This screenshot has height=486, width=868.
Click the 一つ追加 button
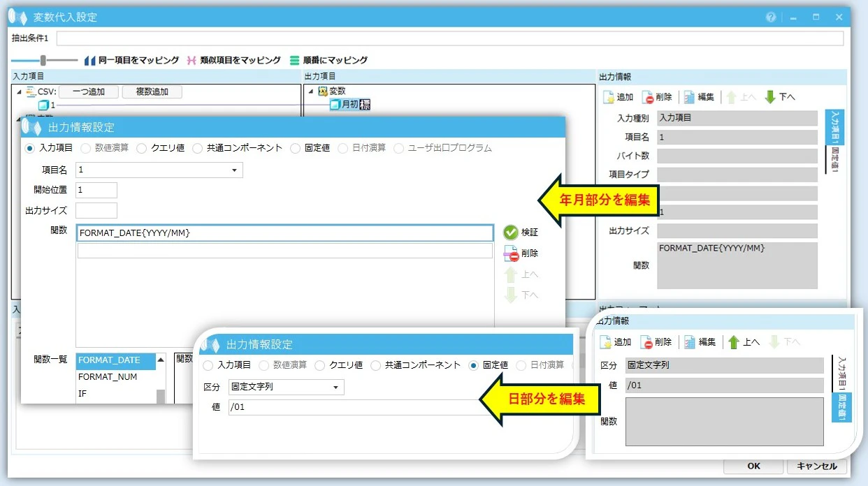88,91
